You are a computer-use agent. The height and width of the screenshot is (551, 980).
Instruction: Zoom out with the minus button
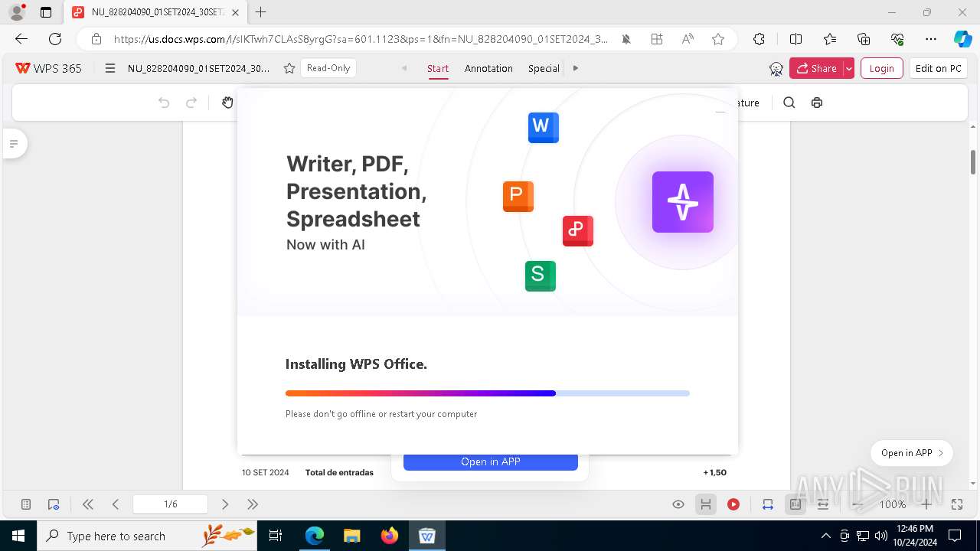(858, 504)
